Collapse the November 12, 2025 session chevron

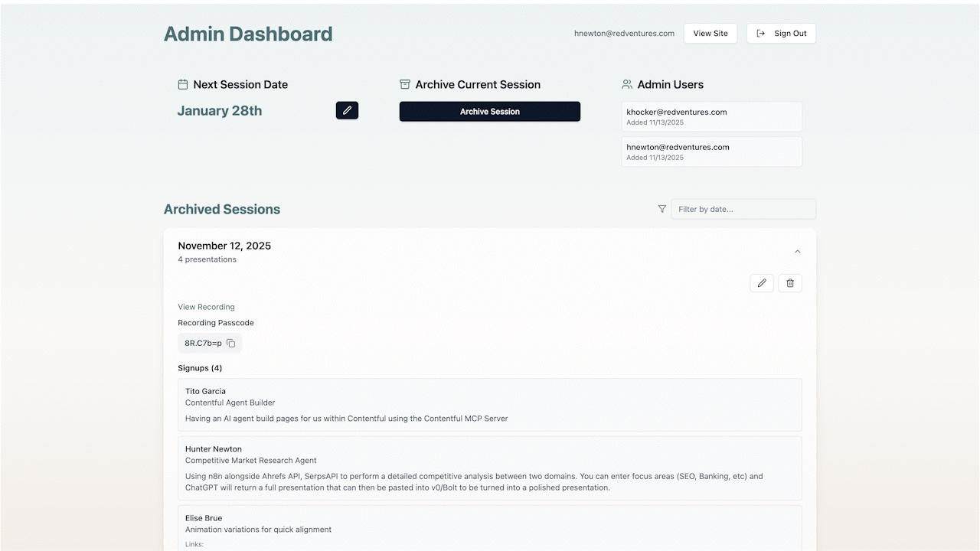click(797, 252)
